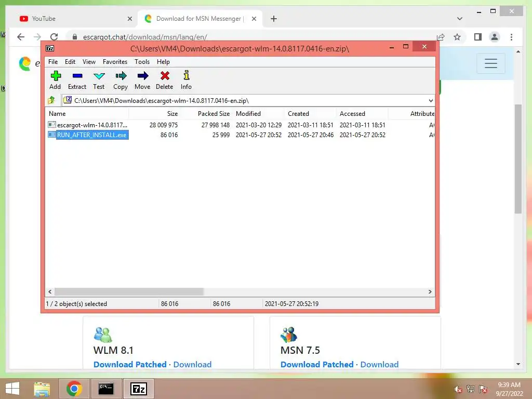
Task: Click the 7z logo in the title bar
Action: click(x=50, y=48)
